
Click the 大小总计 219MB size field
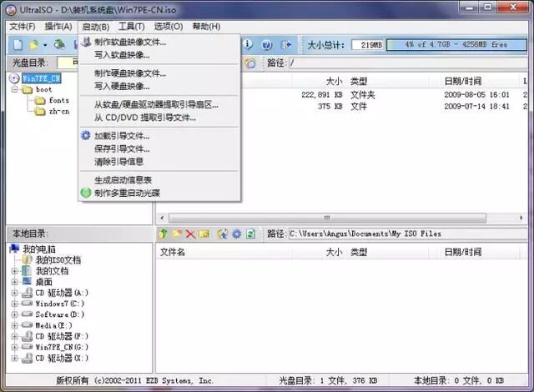[368, 44]
